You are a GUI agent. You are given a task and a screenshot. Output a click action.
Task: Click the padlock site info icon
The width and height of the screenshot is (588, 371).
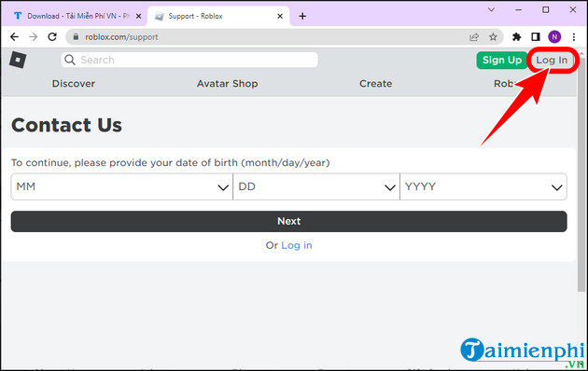click(77, 36)
